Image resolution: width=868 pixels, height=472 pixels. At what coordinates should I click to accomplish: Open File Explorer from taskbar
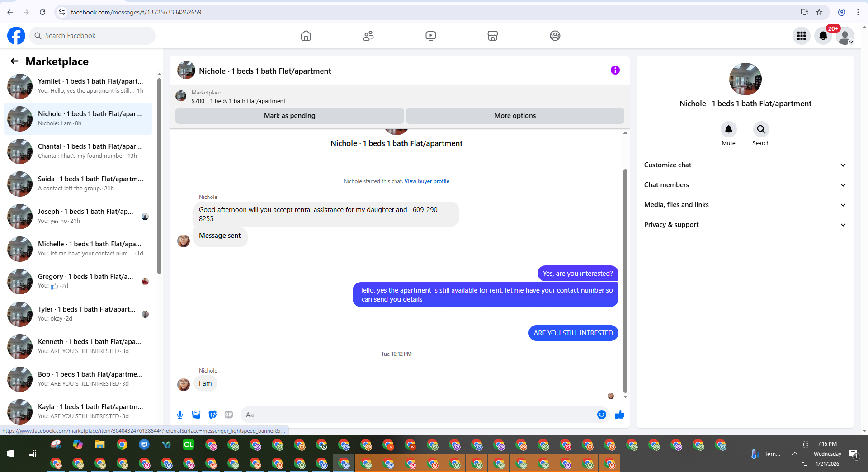100,445
